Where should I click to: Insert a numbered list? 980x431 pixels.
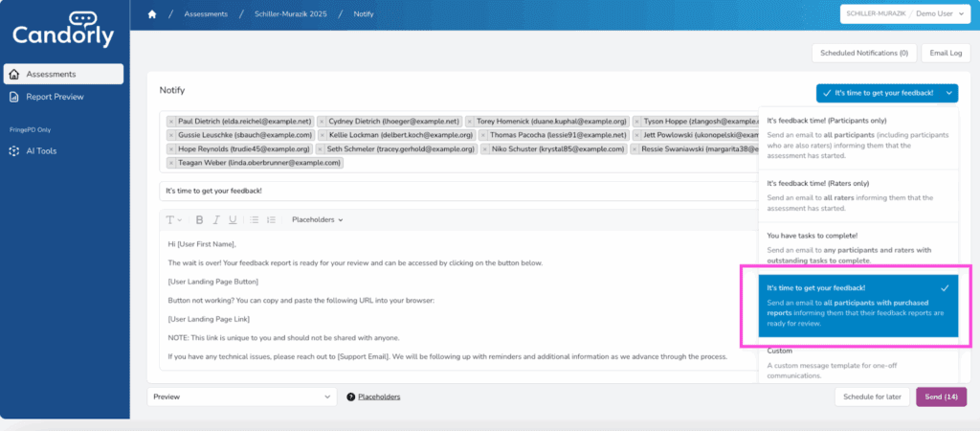271,219
